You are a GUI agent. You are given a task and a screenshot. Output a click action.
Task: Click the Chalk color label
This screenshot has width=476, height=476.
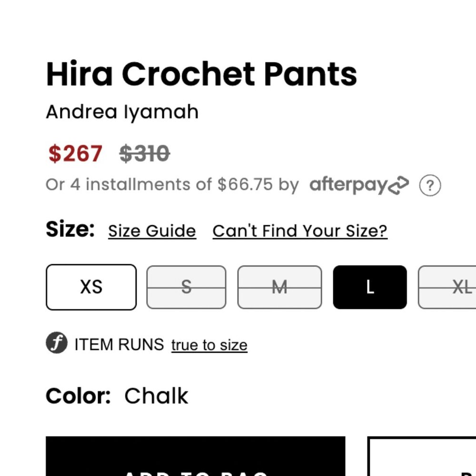(x=155, y=396)
